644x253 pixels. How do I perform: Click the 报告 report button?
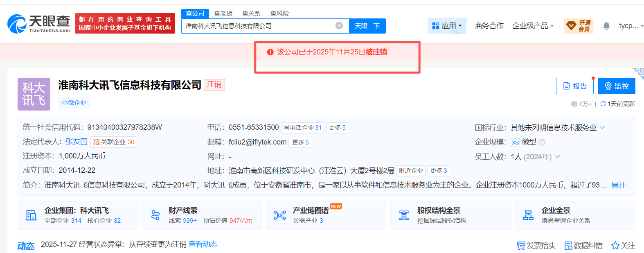(575, 86)
